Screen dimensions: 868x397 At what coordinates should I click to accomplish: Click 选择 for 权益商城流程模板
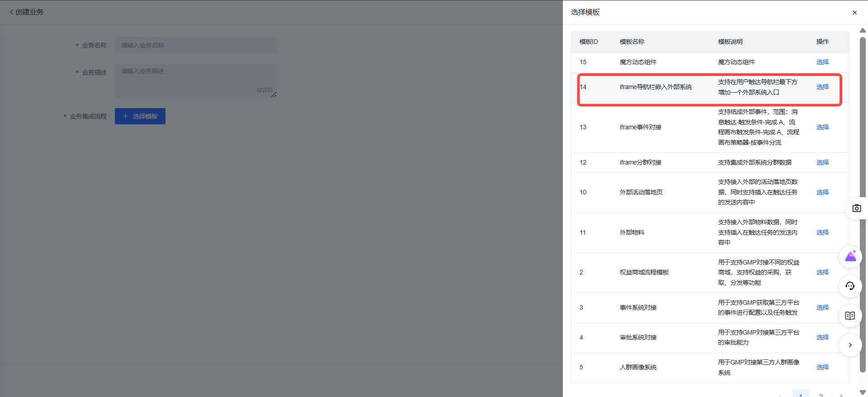pyautogui.click(x=822, y=272)
